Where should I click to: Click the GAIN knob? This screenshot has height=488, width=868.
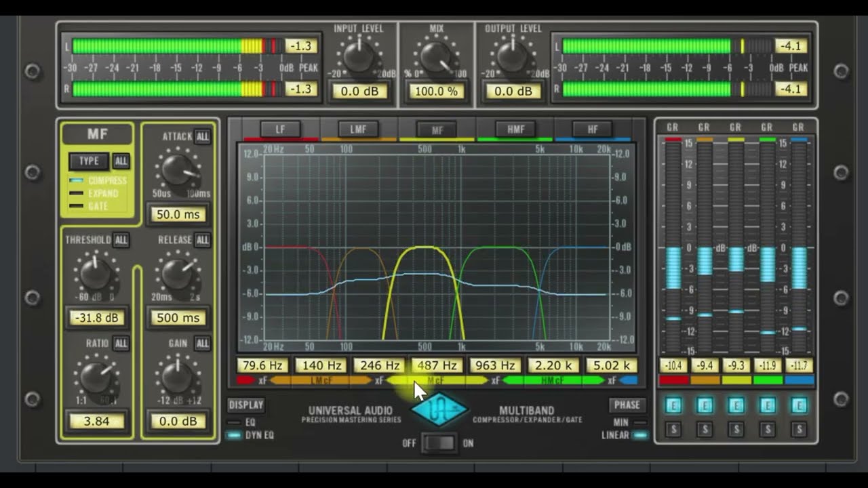pos(177,378)
